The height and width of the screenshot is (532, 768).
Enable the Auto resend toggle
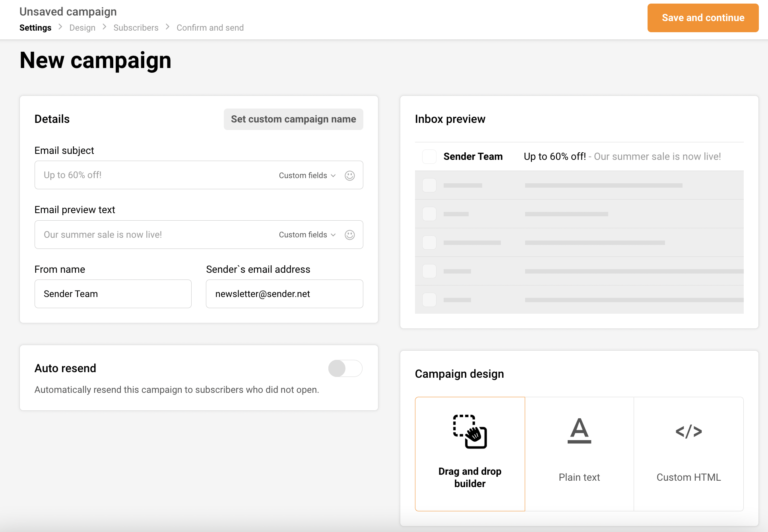[345, 368]
